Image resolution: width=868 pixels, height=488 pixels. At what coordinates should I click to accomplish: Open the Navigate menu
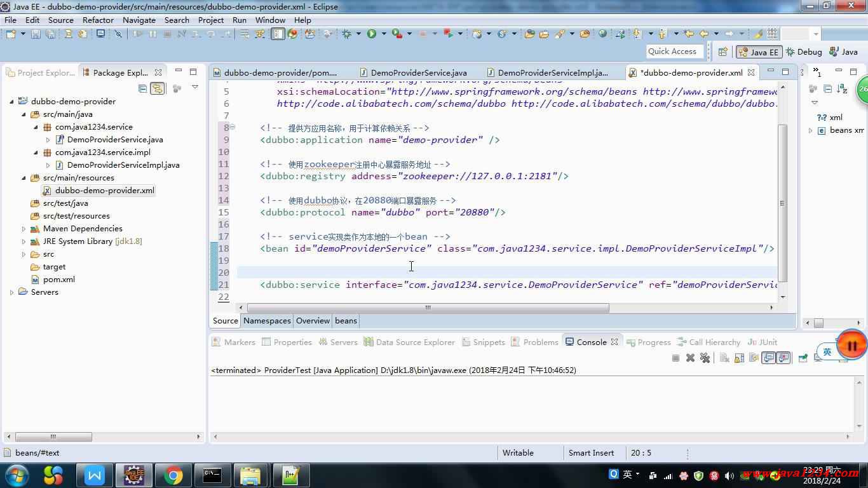[x=139, y=20]
